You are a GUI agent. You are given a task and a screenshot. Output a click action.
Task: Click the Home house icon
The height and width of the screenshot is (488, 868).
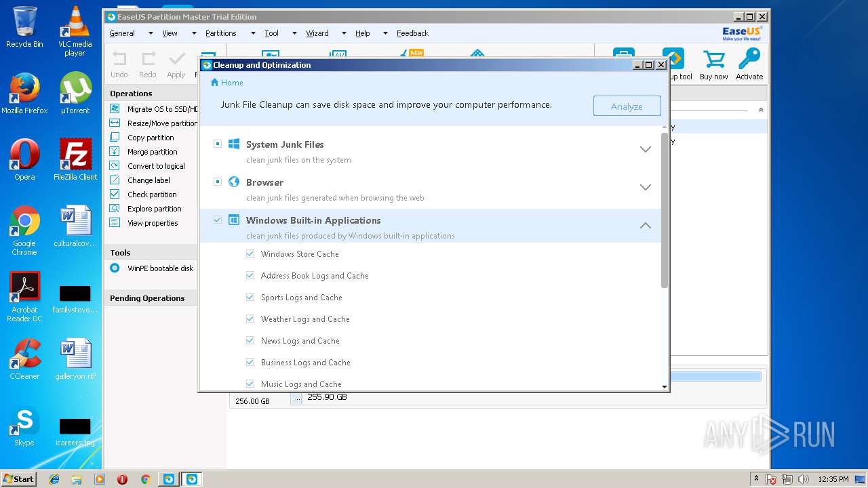215,82
